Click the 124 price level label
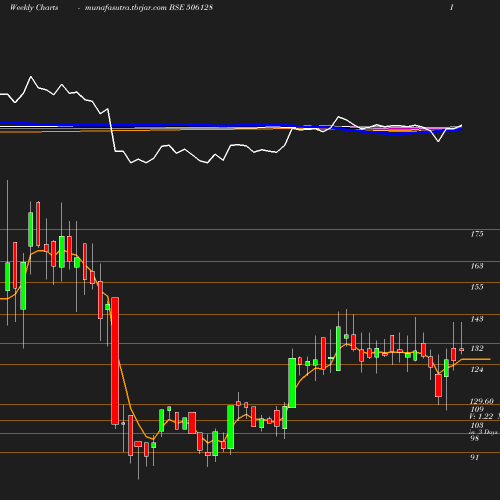The width and height of the screenshot is (500, 500). pyautogui.click(x=477, y=369)
